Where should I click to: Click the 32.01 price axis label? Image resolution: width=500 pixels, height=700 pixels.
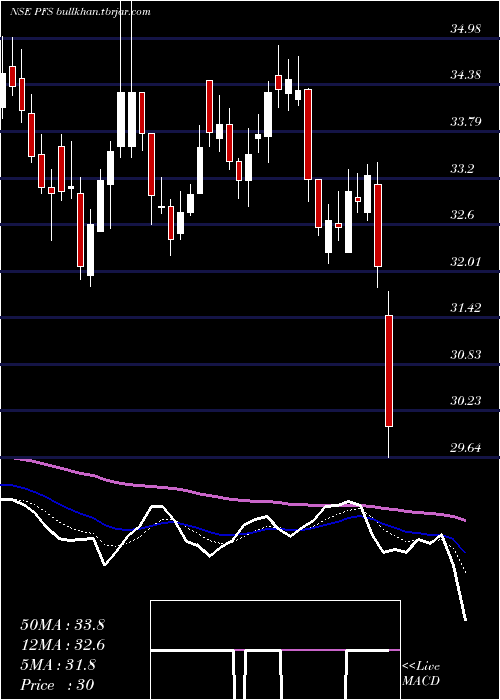[x=466, y=262]
